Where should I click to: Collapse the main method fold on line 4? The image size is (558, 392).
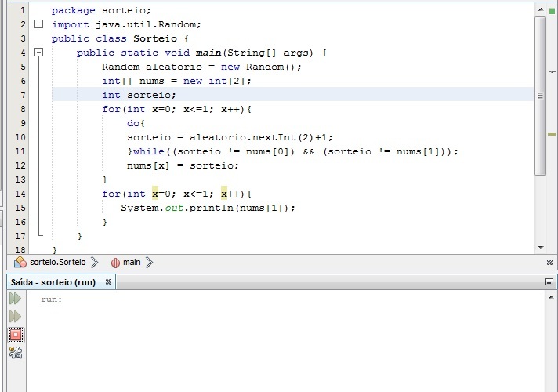pos(38,53)
